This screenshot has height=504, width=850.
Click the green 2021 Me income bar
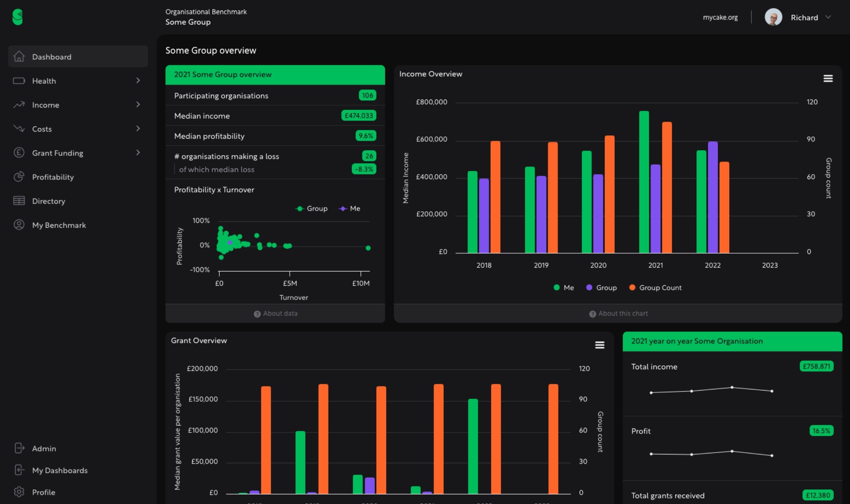[644, 182]
